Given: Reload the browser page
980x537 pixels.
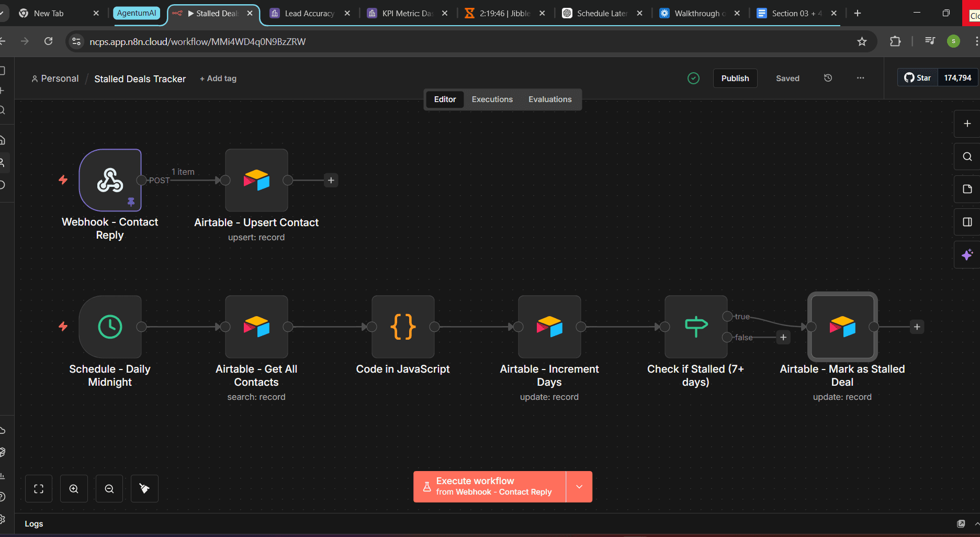Looking at the screenshot, I should pyautogui.click(x=48, y=41).
